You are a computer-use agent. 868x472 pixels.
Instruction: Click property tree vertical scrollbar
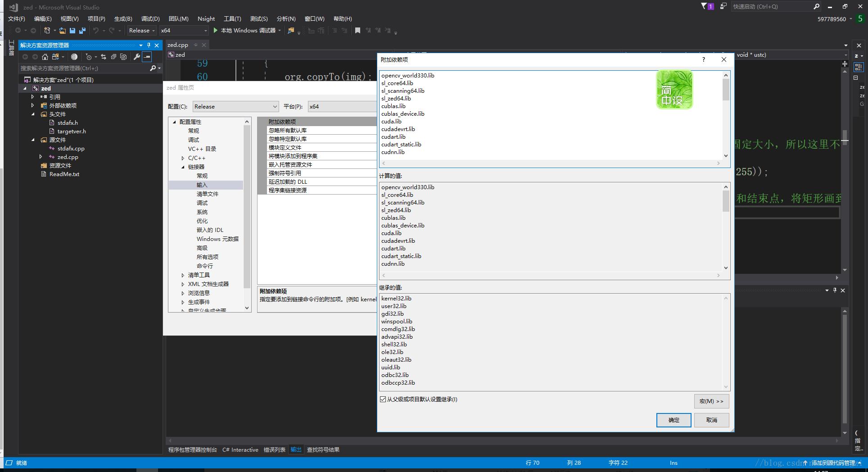click(x=247, y=215)
